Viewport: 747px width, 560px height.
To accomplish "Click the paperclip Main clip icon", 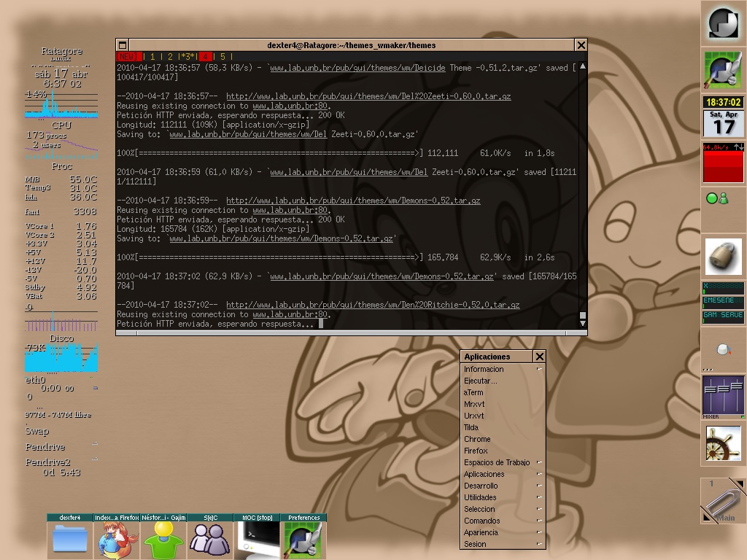I will [723, 500].
